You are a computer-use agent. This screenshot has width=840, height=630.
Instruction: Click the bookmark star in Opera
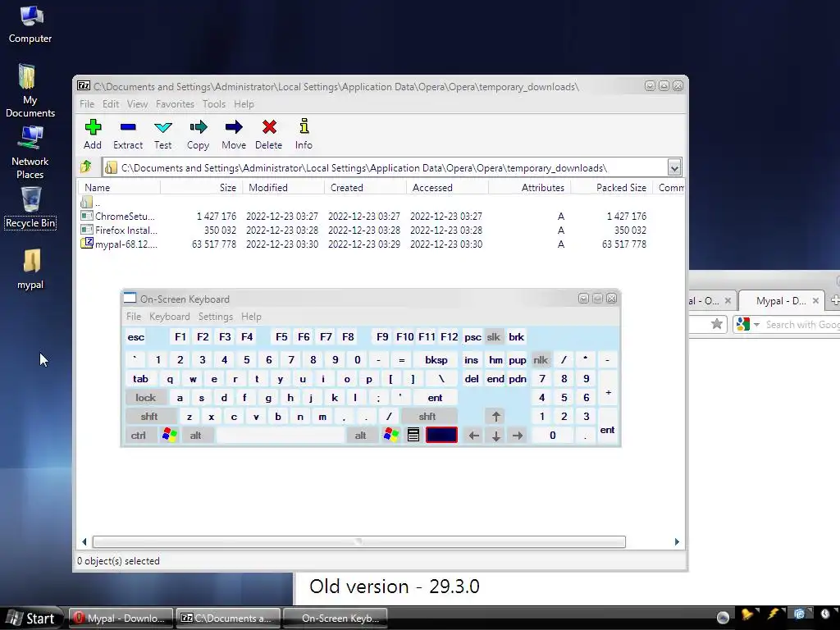click(717, 324)
